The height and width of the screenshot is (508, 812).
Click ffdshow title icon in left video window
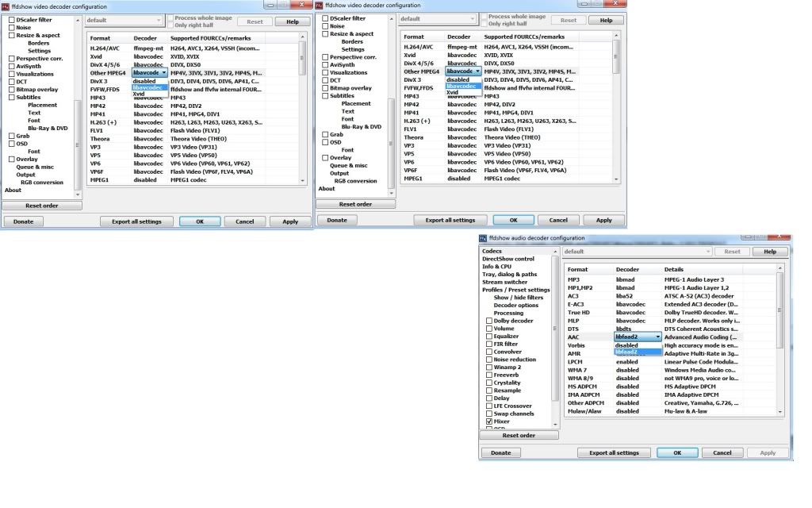6,6
